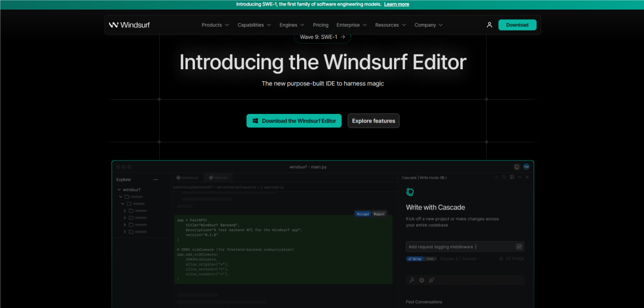
Task: Collapse the windsurf root folder in Explorer
Action: 129,190
